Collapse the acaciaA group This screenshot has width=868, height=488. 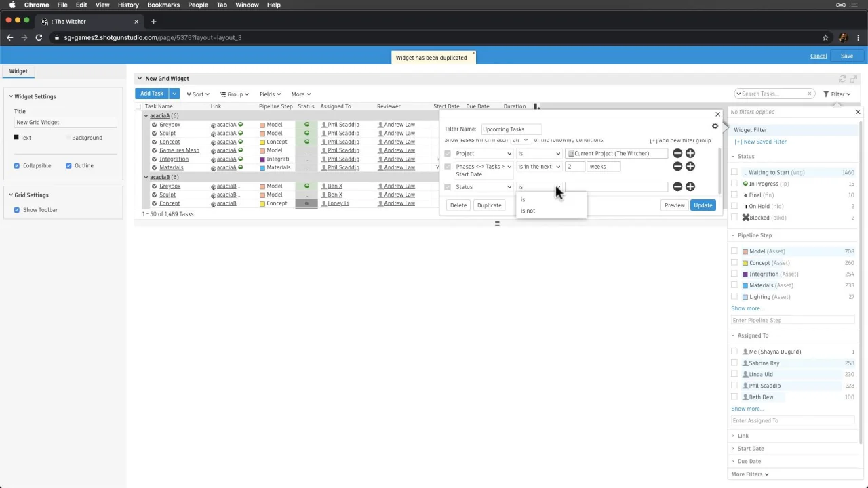[146, 116]
